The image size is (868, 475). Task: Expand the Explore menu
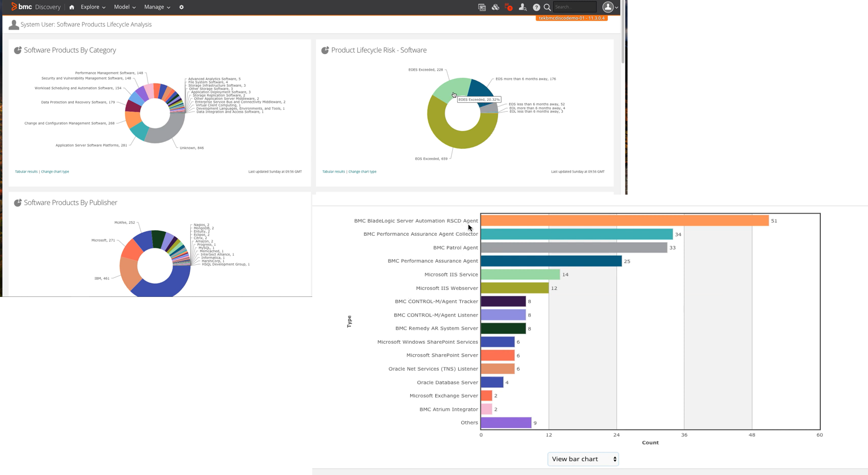pos(93,7)
